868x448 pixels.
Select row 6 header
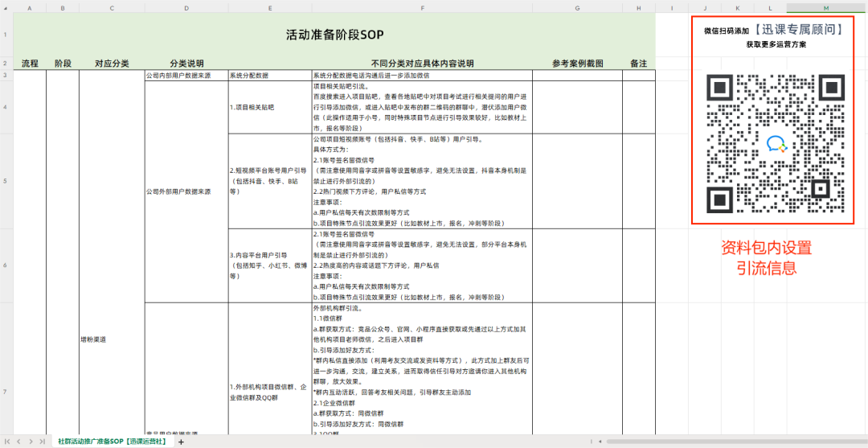tap(6, 265)
